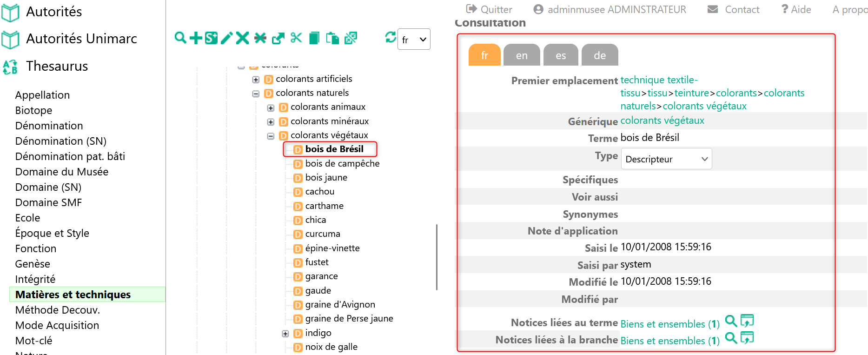Search notices linked to the term

tap(731, 321)
